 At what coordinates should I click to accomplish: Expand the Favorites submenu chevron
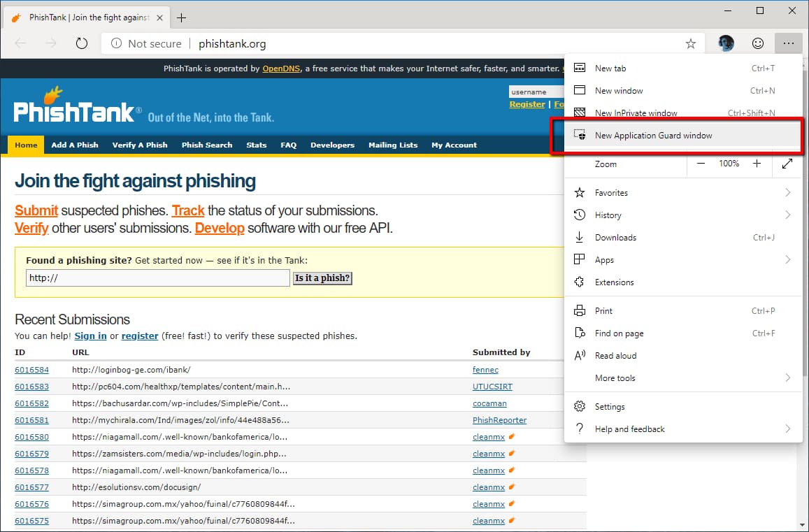click(x=787, y=192)
